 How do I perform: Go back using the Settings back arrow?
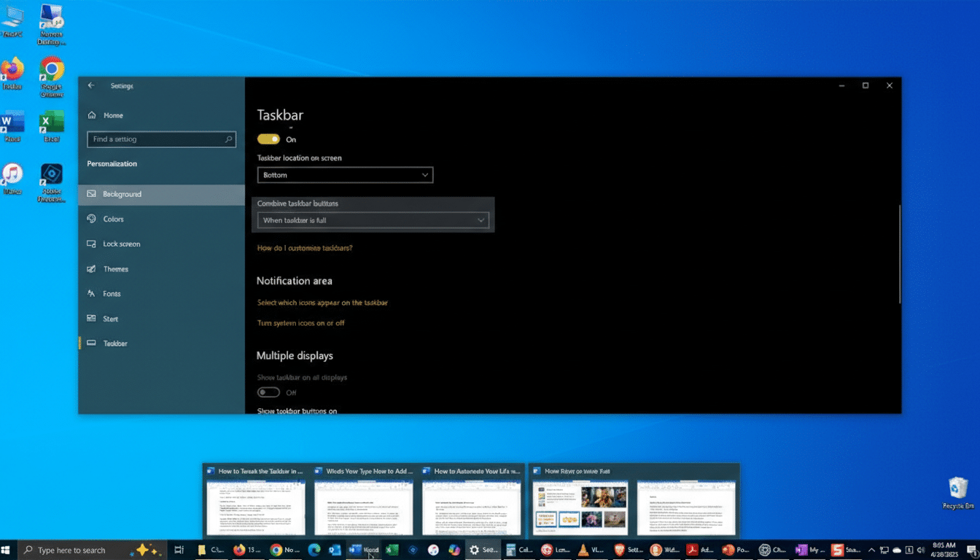(x=90, y=85)
